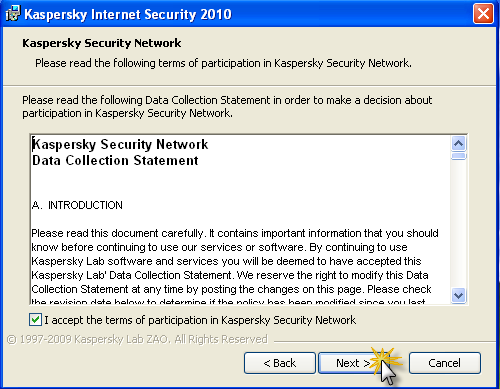Close the Kaspersky Internet Security 2010 window
The width and height of the screenshot is (500, 389).
coord(483,14)
